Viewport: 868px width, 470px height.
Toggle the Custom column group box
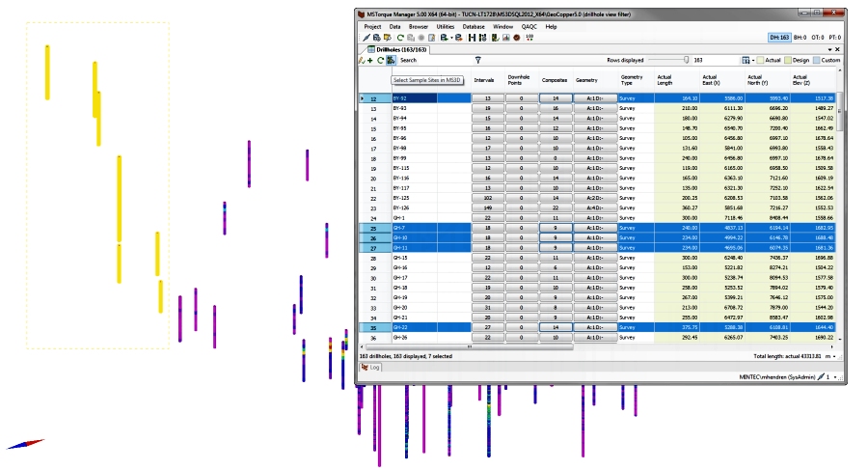(x=817, y=60)
